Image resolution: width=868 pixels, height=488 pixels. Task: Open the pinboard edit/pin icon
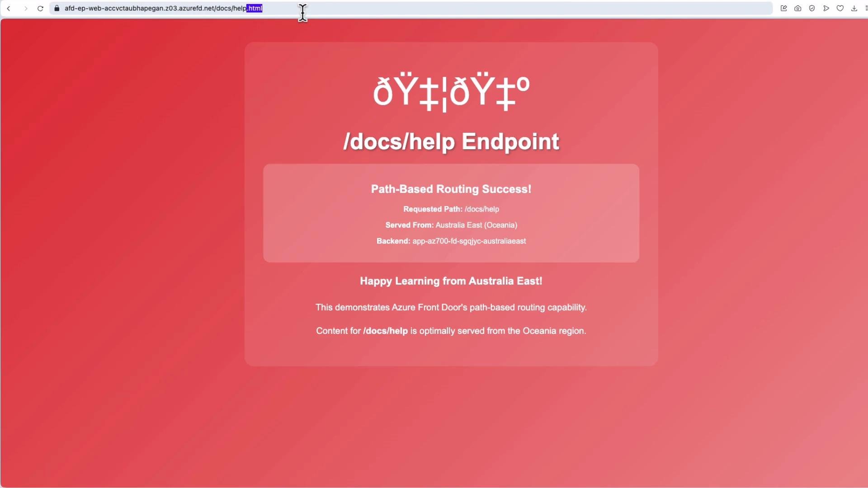(784, 8)
